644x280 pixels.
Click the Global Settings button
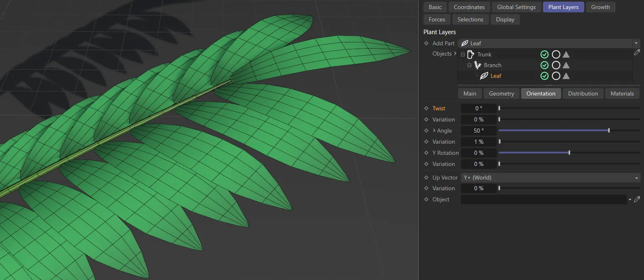pos(516,7)
